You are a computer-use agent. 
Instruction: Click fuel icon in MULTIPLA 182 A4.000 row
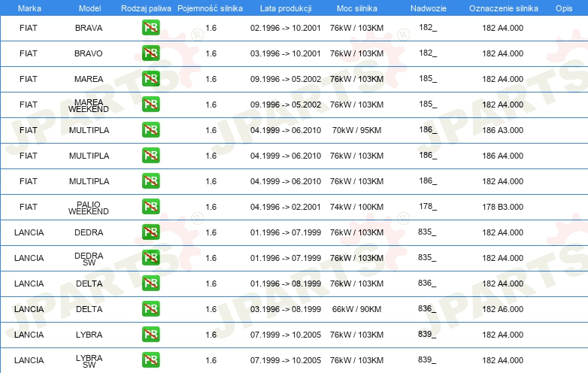(150, 180)
